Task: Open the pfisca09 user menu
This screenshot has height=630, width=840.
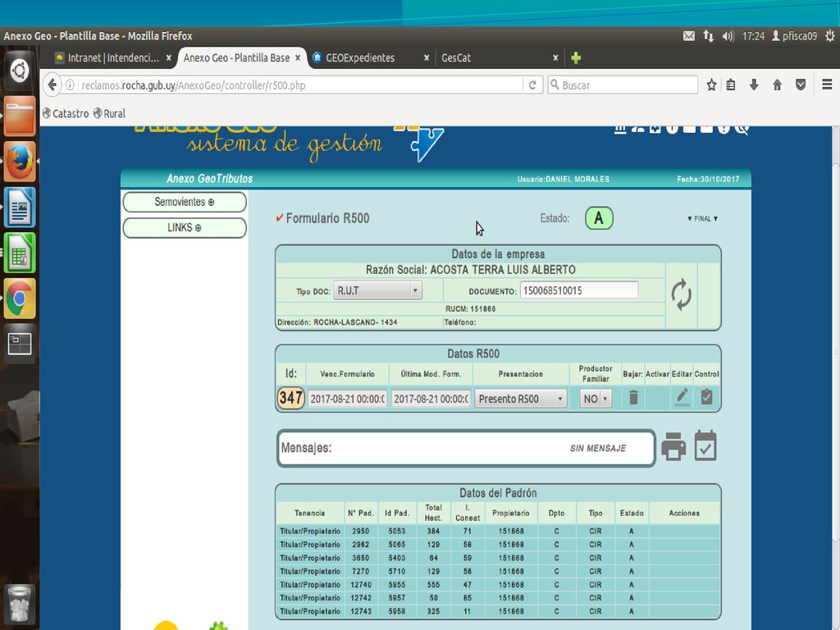Action: 794,36
